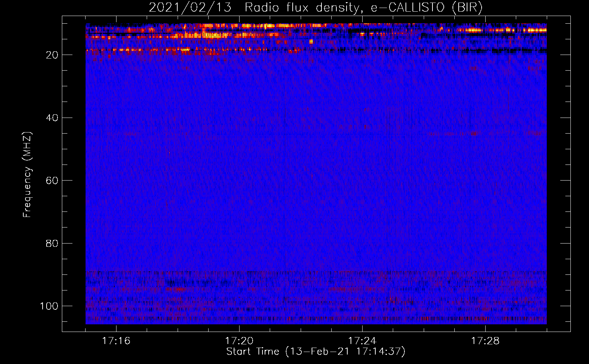Click the 100 MHz frequency tick label
The width and height of the screenshot is (589, 364).
[x=49, y=306]
